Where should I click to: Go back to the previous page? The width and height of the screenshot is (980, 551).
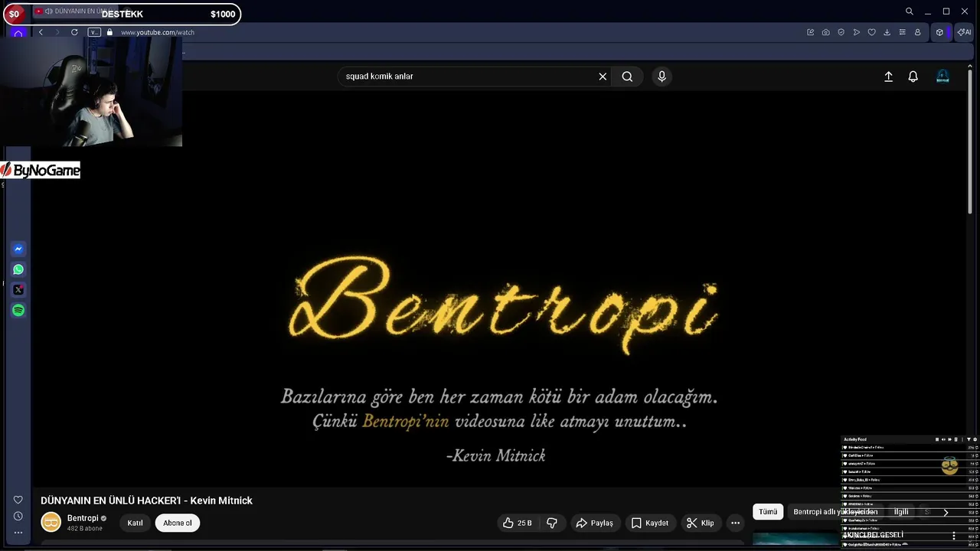[x=41, y=32]
